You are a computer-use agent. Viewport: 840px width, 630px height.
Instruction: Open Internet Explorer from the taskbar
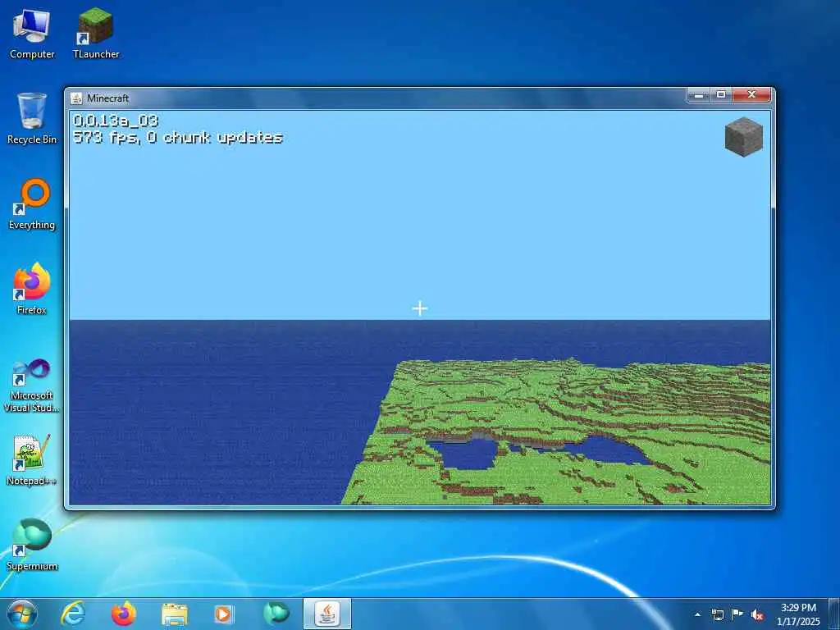point(73,614)
